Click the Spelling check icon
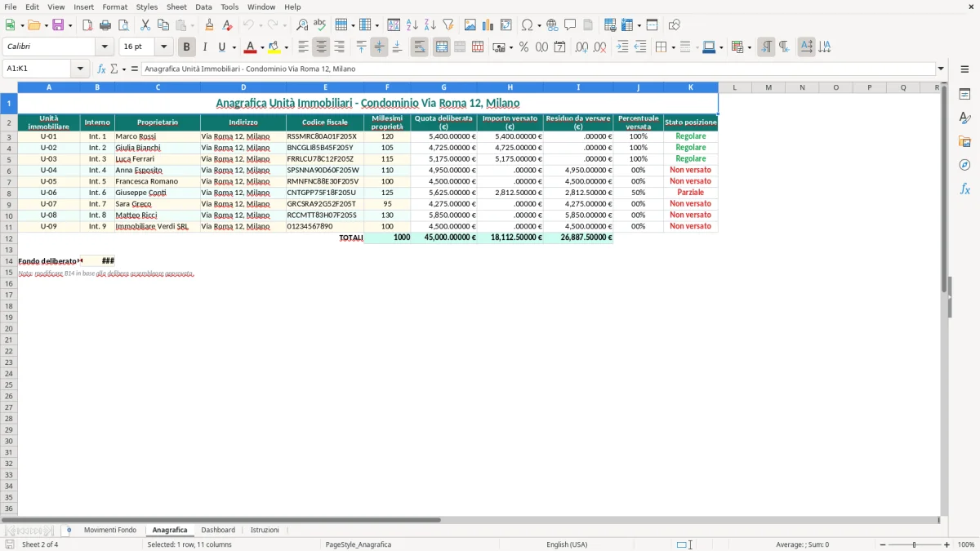Screen dimensions: 980x551 320,25
